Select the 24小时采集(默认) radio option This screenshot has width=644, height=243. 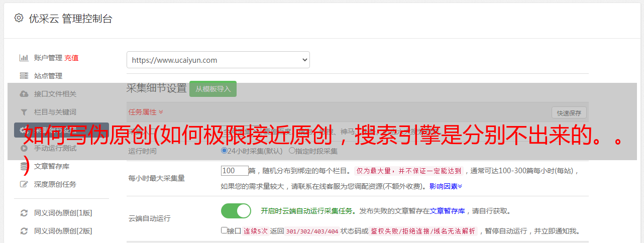point(224,151)
